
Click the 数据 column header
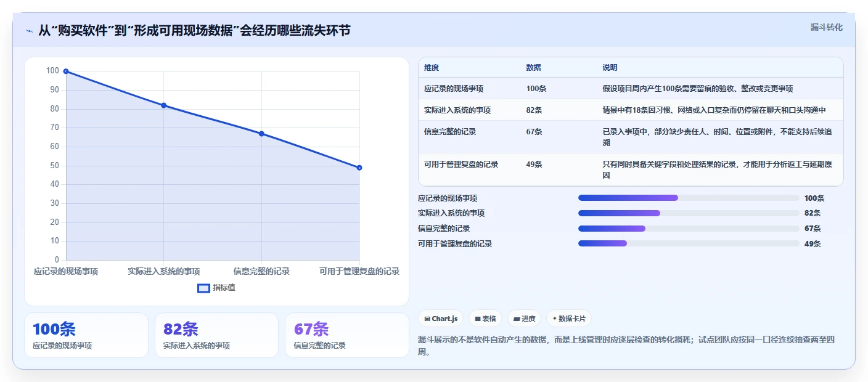click(533, 68)
